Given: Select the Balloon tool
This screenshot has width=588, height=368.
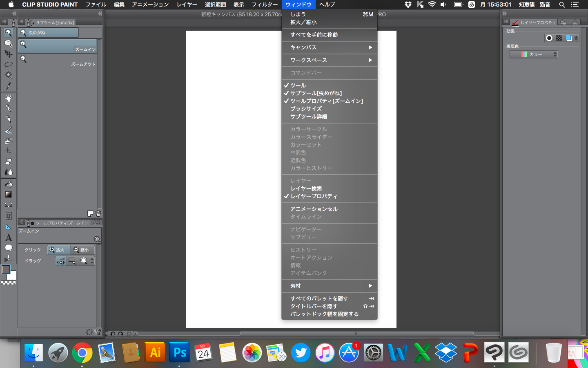Looking at the screenshot, I should [8, 248].
